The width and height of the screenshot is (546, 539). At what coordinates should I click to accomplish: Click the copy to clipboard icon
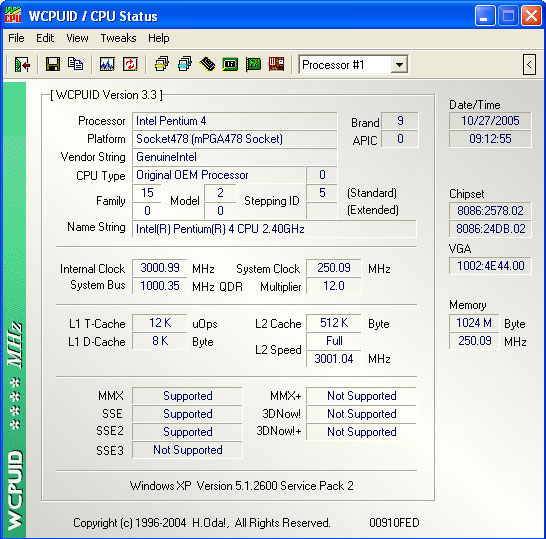76,64
